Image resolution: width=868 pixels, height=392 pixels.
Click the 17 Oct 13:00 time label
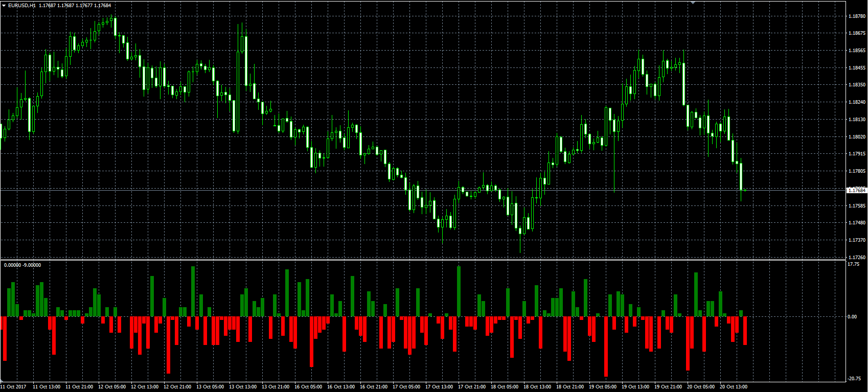(x=439, y=387)
